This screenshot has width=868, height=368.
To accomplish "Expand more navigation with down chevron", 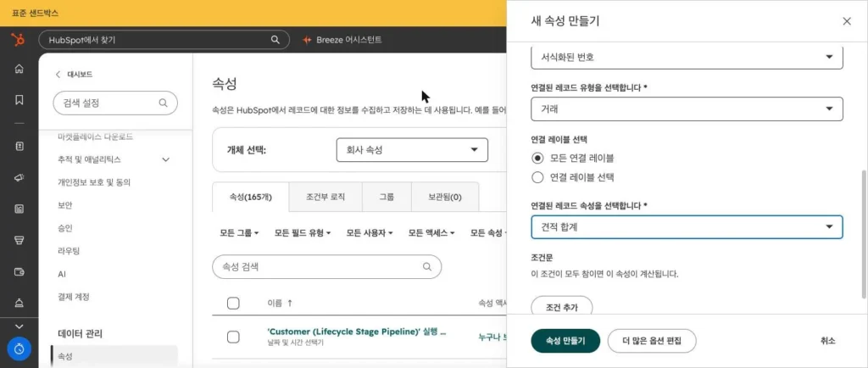I will coord(19,326).
